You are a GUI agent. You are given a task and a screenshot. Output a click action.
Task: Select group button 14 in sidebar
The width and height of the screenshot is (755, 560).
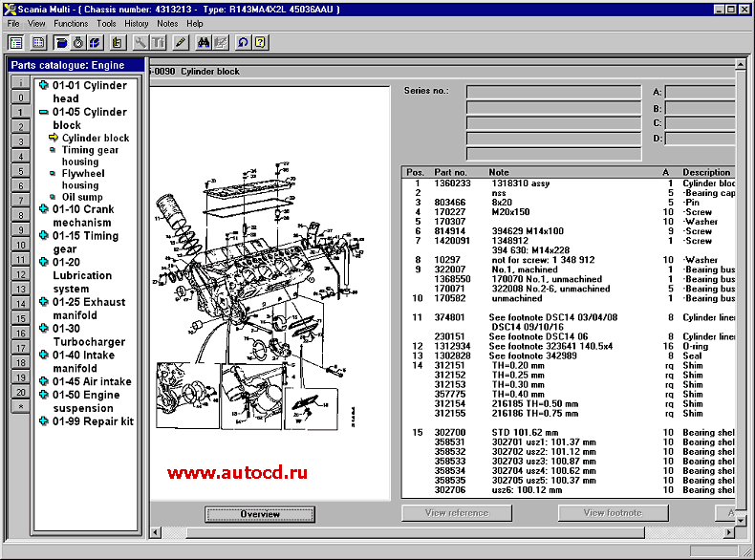tap(20, 303)
